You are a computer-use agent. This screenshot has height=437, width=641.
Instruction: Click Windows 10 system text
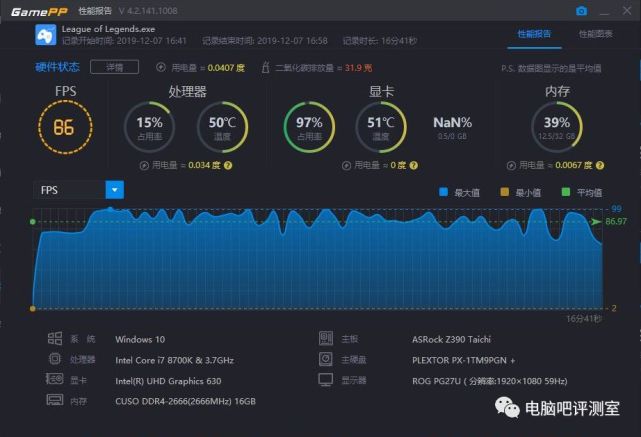point(140,339)
